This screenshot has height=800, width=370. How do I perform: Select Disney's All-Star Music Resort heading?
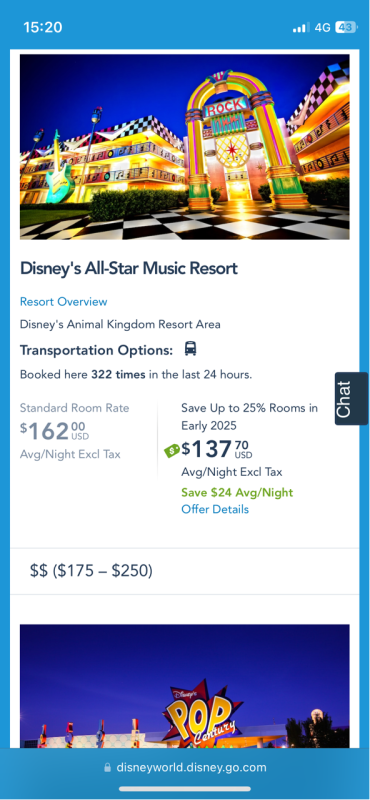(x=129, y=268)
